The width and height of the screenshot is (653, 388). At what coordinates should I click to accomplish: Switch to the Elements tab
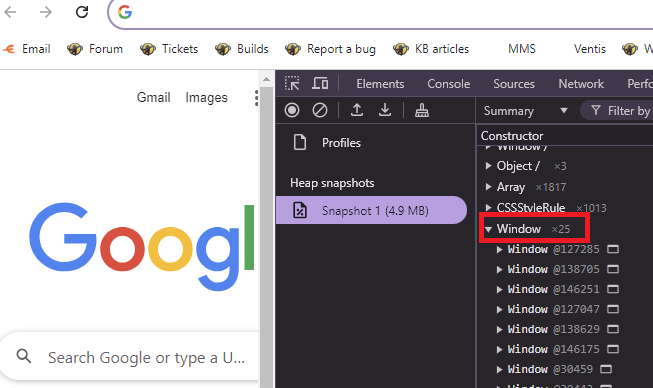point(380,84)
